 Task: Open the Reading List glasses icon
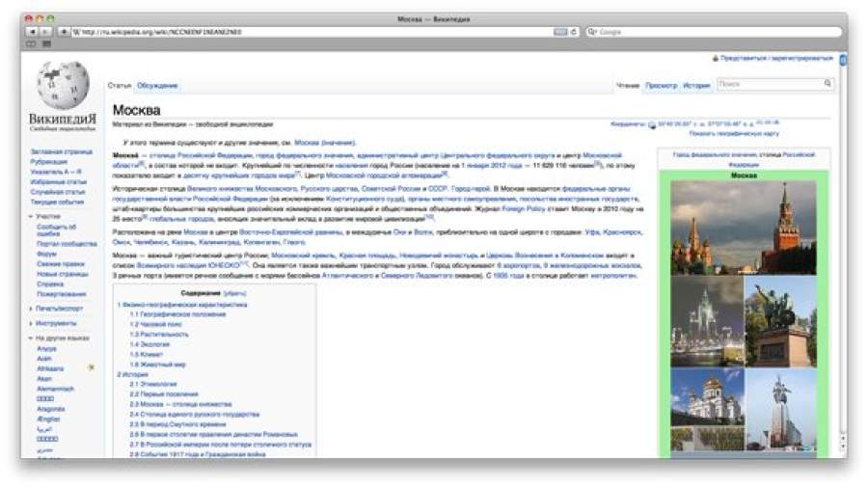[31, 43]
